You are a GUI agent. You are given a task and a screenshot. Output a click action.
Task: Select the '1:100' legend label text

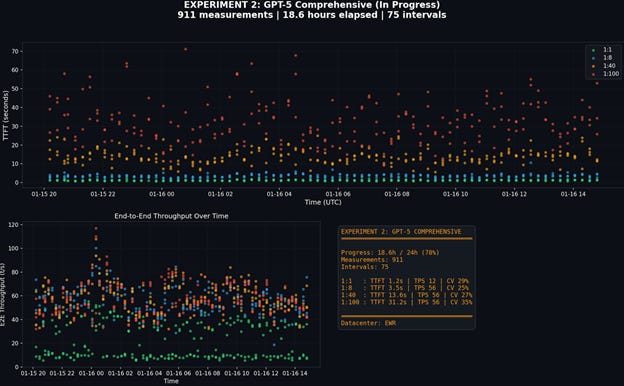611,74
